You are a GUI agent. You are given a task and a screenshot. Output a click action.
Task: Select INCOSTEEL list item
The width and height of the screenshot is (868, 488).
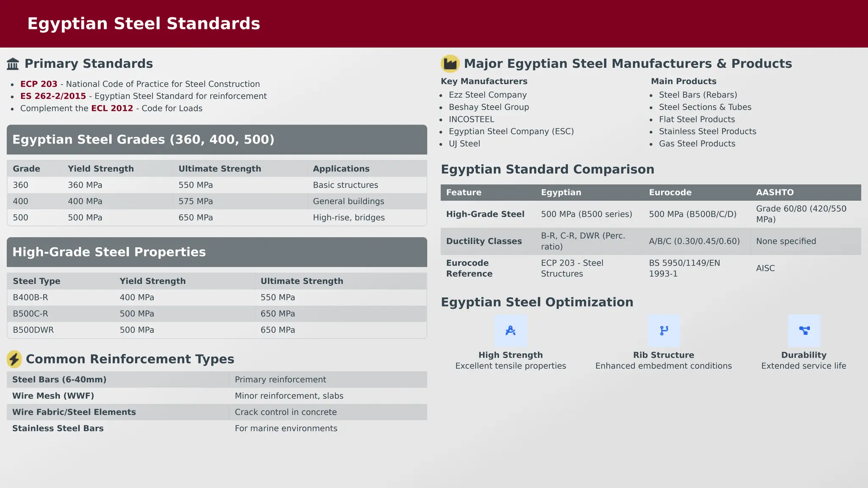point(472,119)
